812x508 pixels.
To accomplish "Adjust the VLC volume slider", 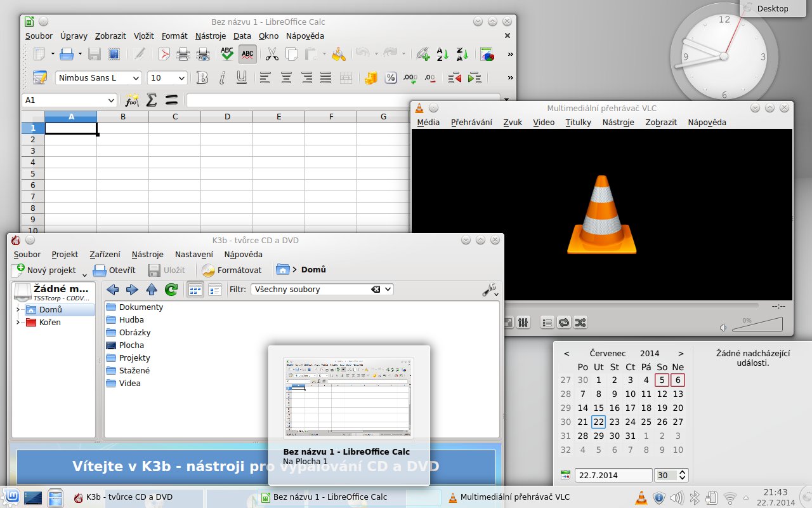I will (x=757, y=324).
